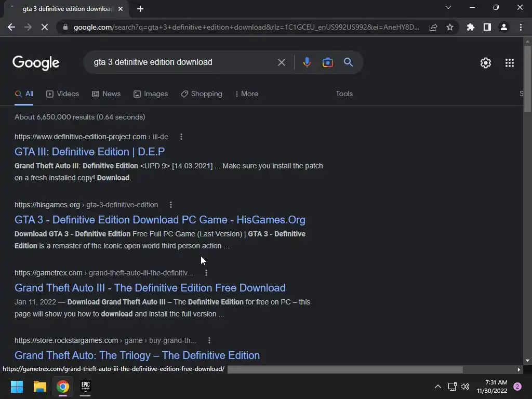Go to the Google homepage logo

(x=36, y=63)
